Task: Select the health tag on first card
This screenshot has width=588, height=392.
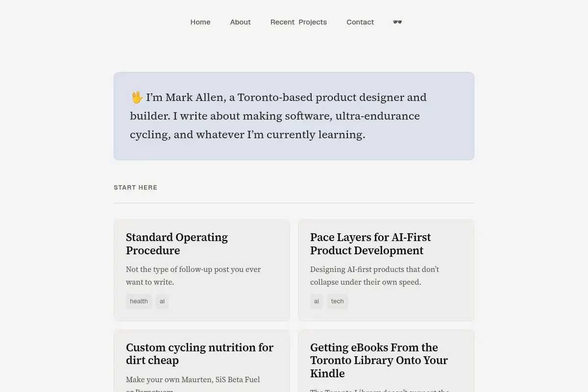Action: pyautogui.click(x=139, y=301)
